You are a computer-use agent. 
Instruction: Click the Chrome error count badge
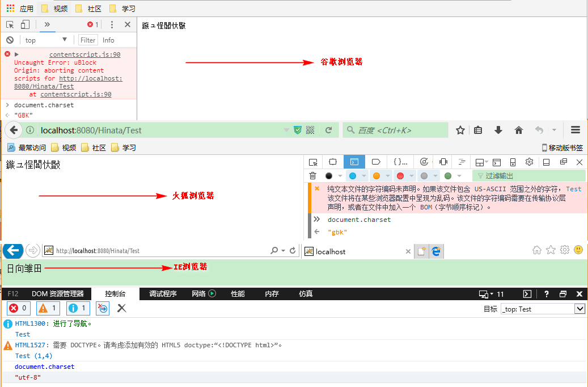pyautogui.click(x=92, y=25)
